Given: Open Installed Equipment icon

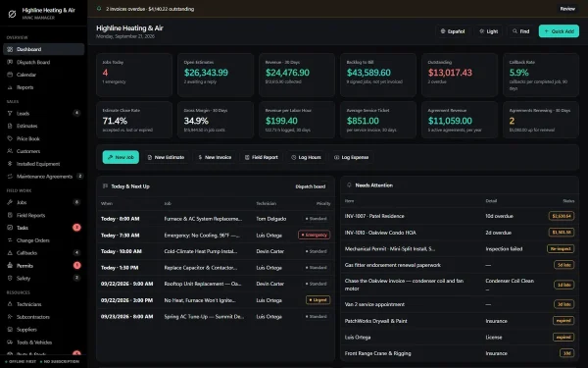Looking at the screenshot, I should (x=10, y=164).
